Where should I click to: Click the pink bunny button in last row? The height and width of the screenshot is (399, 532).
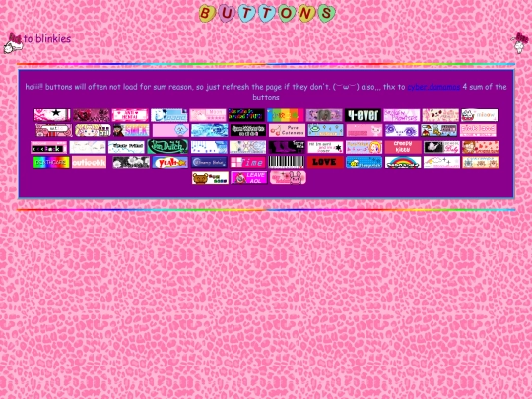pos(288,178)
